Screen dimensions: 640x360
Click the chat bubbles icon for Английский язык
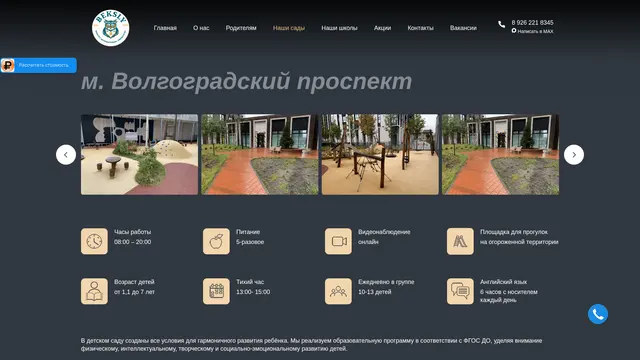coord(460,291)
